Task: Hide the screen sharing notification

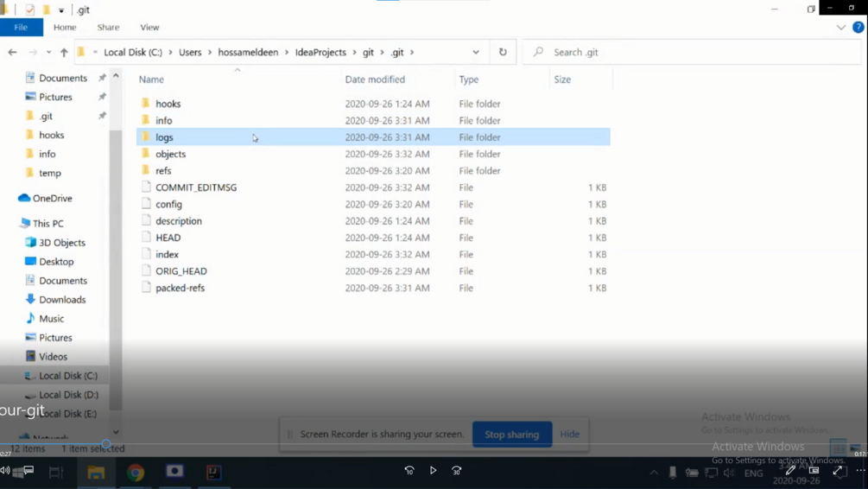Action: [570, 435]
